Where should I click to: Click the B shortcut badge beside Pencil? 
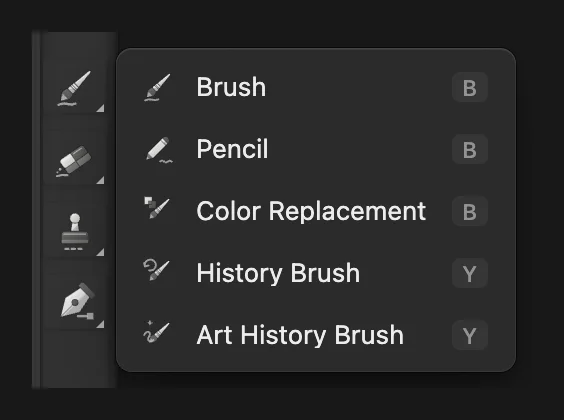pyautogui.click(x=470, y=149)
